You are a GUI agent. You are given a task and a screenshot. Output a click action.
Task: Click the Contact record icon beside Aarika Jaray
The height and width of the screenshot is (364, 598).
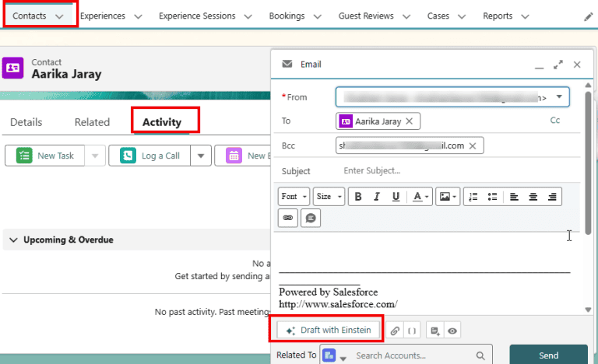pyautogui.click(x=12, y=68)
